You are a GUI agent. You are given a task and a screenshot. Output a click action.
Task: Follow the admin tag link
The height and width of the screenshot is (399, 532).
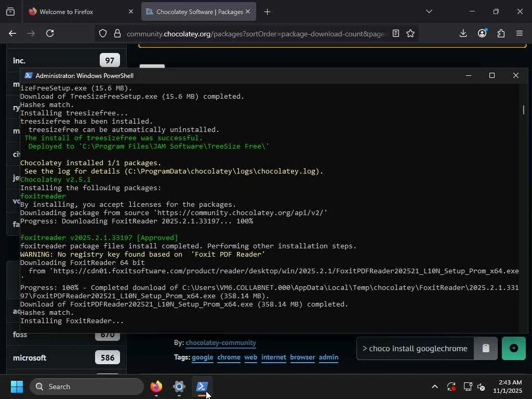(328, 357)
